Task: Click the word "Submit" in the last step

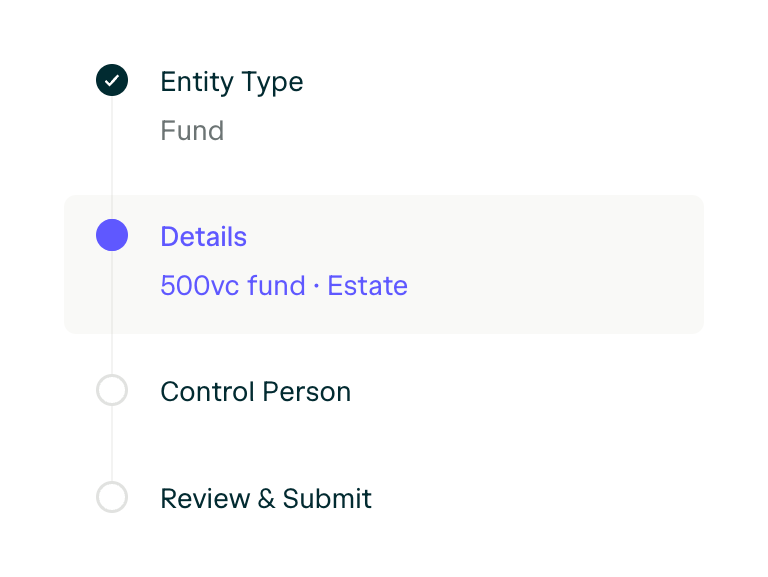Action: (327, 499)
